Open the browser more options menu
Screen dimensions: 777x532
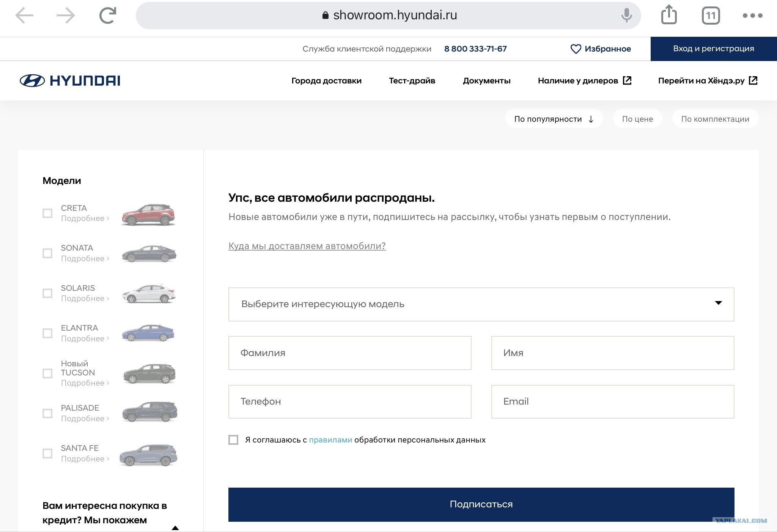[752, 16]
